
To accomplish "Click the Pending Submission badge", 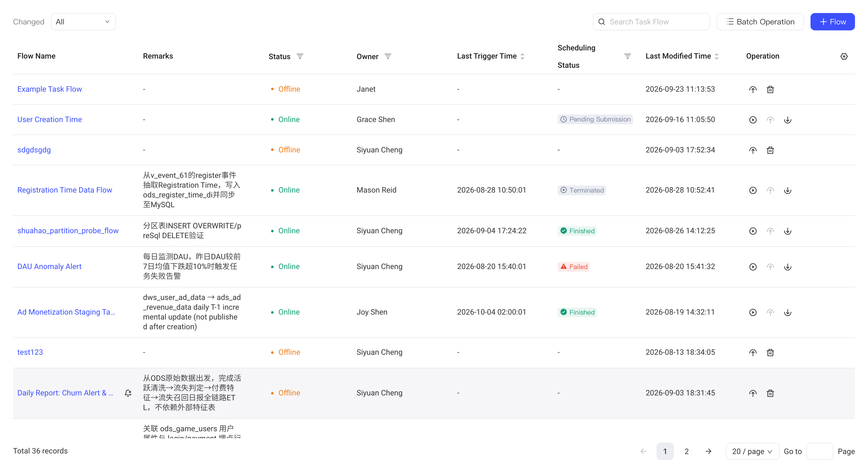I will coord(595,119).
